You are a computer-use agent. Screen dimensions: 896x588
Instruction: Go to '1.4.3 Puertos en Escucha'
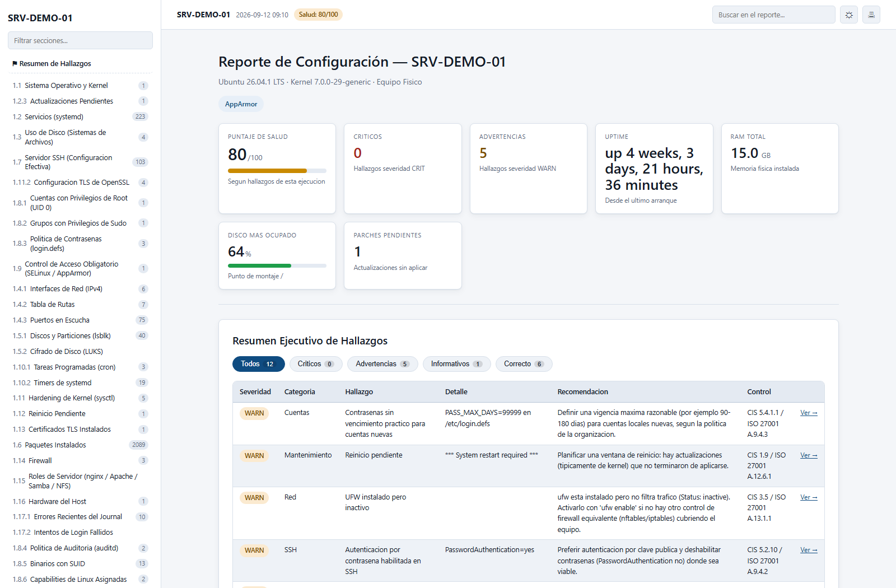pyautogui.click(x=80, y=320)
